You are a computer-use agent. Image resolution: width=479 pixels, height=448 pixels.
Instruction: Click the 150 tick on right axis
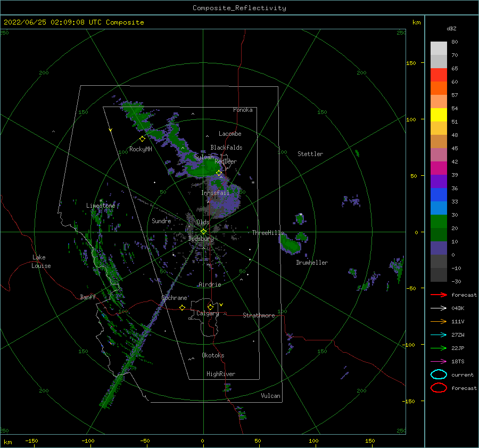pos(411,63)
